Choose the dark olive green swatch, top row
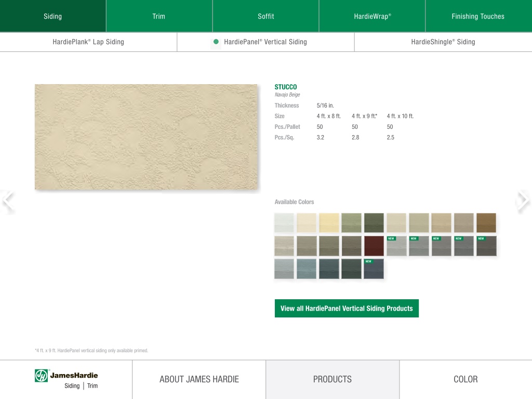532x399 pixels. pyautogui.click(x=374, y=222)
